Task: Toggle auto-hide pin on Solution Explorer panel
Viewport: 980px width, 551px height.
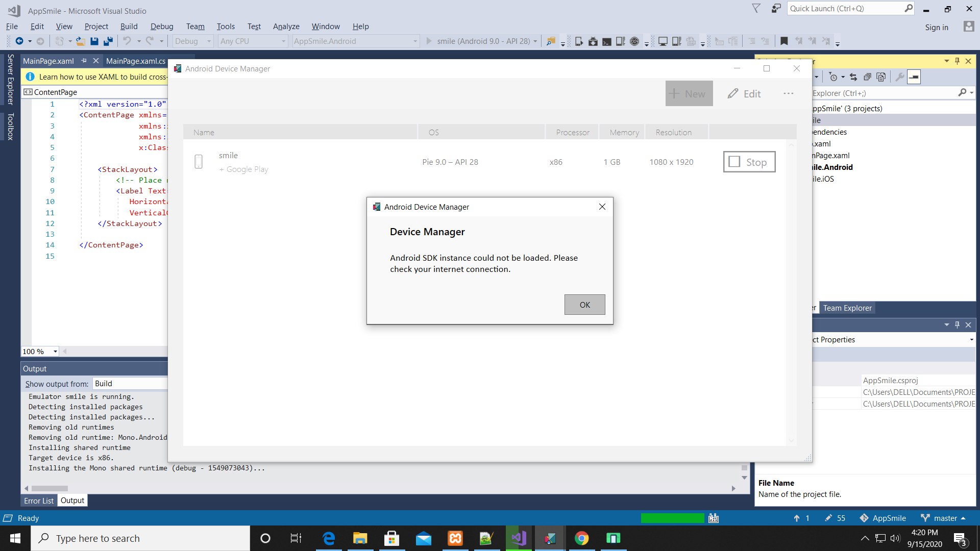Action: coord(957,61)
